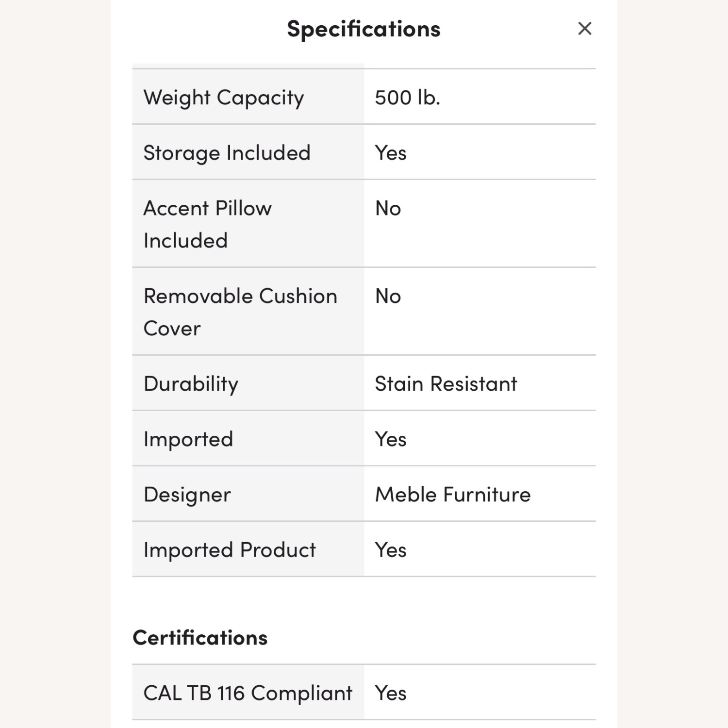Viewport: 728px width, 728px height.
Task: Click the No value for Accent Pillow
Action: point(388,208)
